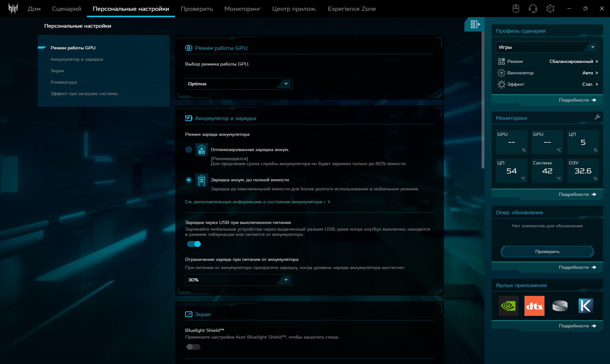Click the GPU temperature tile
Screen dimensions: 610x364
[547, 142]
